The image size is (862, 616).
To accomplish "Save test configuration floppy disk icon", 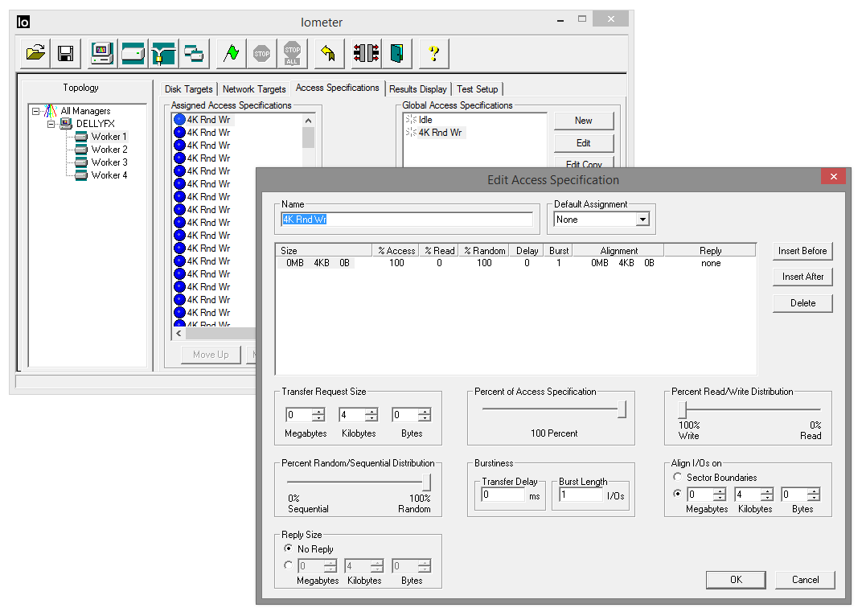I will tap(66, 53).
